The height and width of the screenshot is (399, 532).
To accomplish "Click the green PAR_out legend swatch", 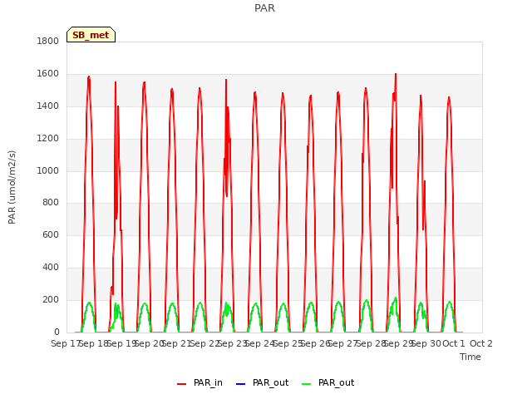I will (307, 384).
